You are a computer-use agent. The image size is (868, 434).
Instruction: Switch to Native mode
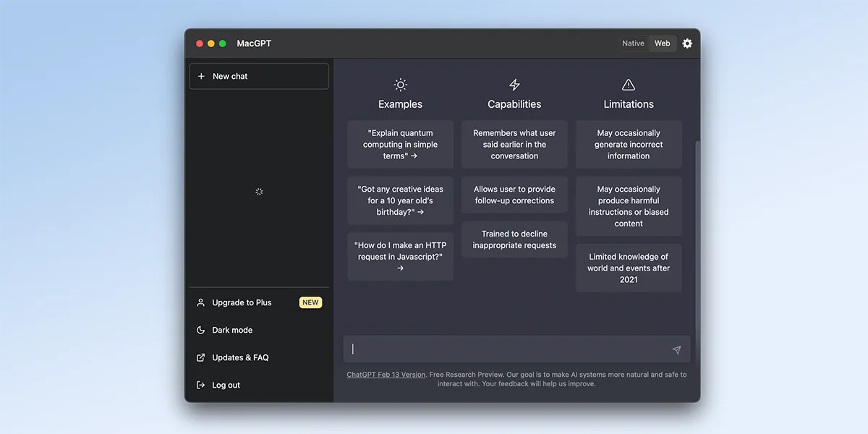[633, 43]
